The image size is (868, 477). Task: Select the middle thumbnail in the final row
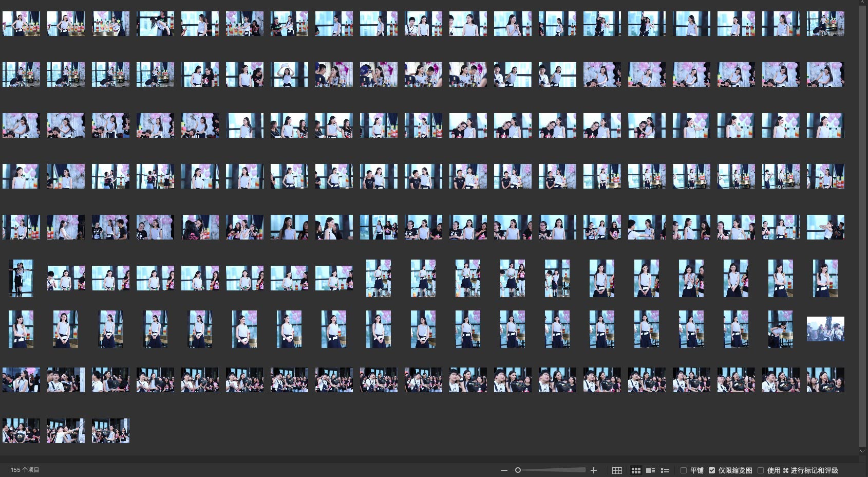66,431
